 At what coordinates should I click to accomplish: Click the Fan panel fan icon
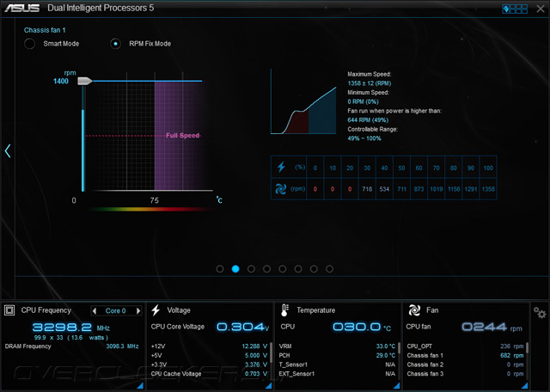pos(414,310)
